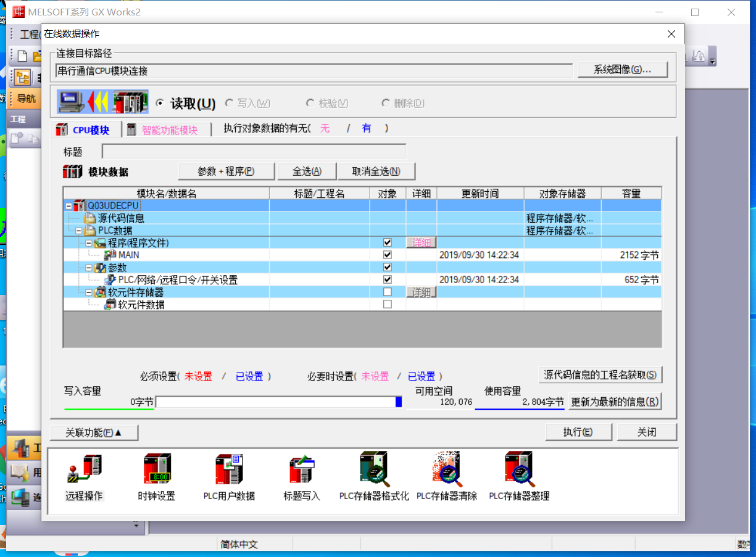The width and height of the screenshot is (756, 557).
Task: Collapse the PLC数据 tree node
Action: click(x=78, y=230)
